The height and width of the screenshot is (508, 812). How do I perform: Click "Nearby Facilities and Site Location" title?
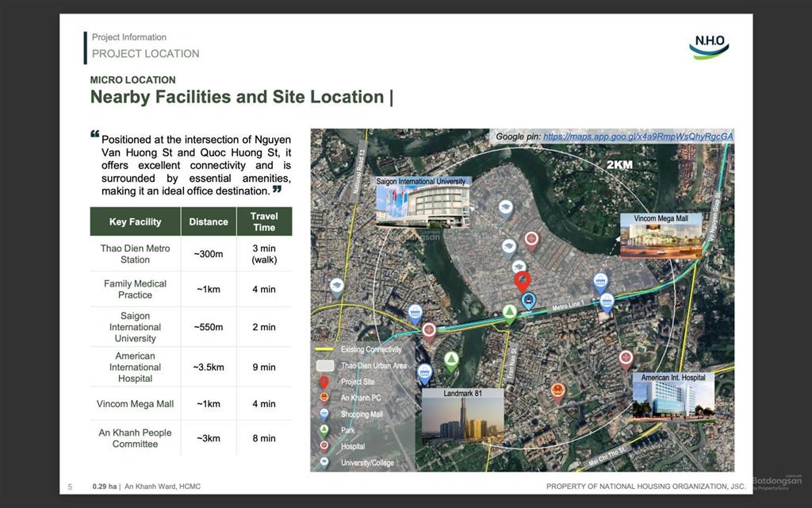[x=237, y=97]
